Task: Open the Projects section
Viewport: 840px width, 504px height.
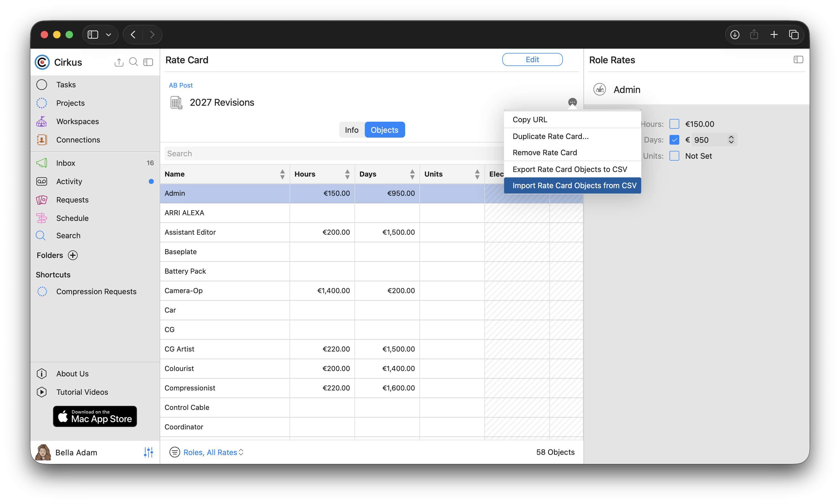Action: (95, 103)
